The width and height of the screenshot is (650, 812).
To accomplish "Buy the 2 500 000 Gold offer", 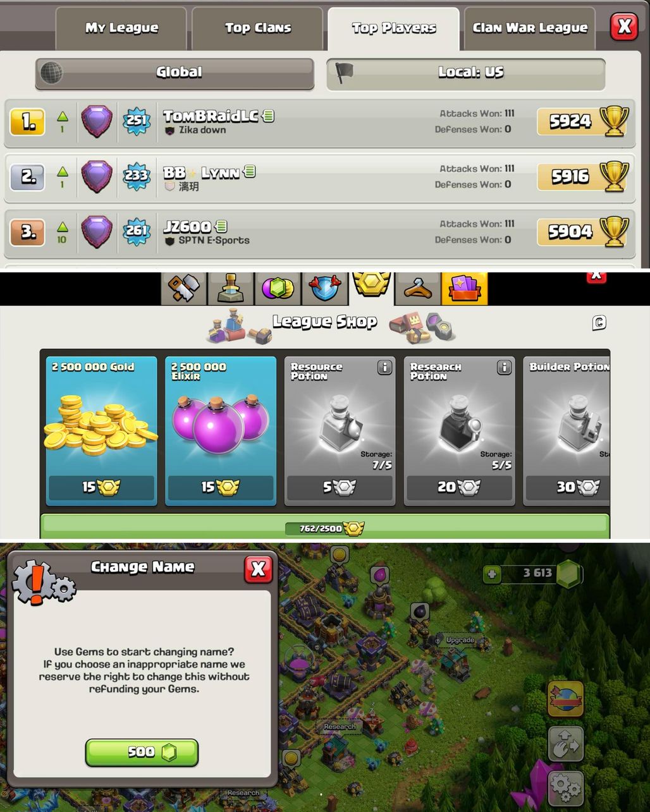I will coord(101,431).
